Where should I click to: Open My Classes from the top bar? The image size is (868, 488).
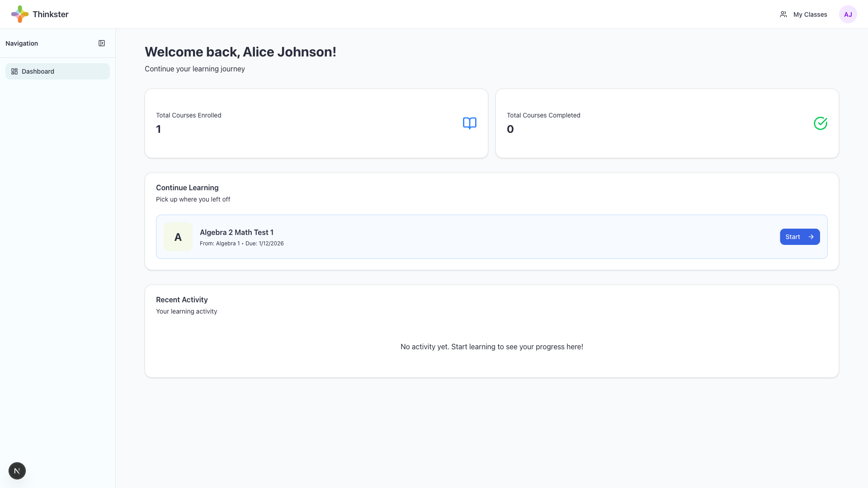tap(810, 14)
